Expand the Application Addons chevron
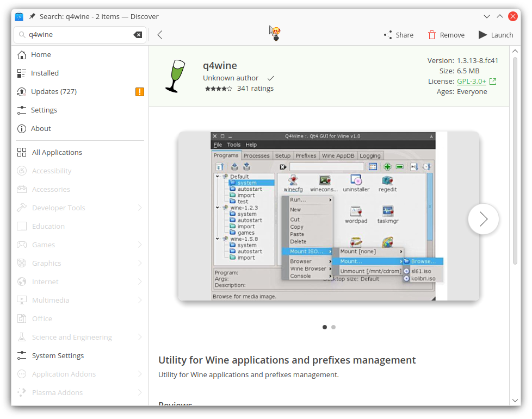 pos(140,374)
